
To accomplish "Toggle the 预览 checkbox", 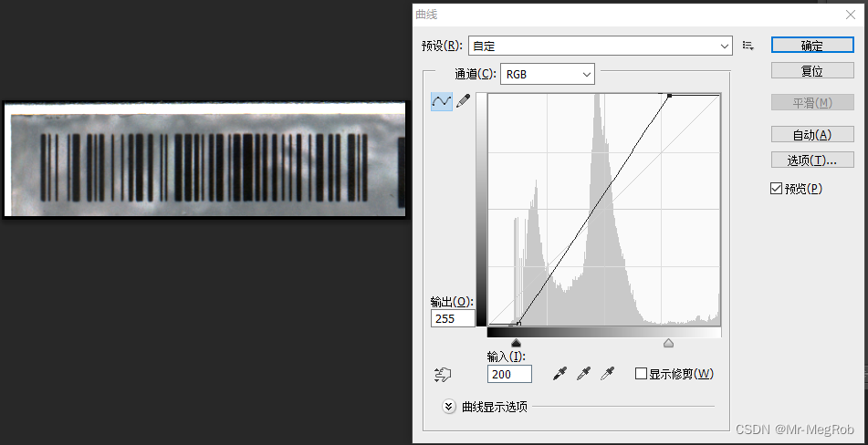I will click(776, 189).
